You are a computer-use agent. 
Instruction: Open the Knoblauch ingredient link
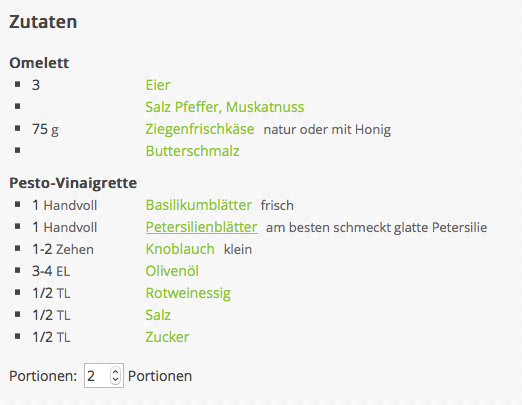pos(180,249)
